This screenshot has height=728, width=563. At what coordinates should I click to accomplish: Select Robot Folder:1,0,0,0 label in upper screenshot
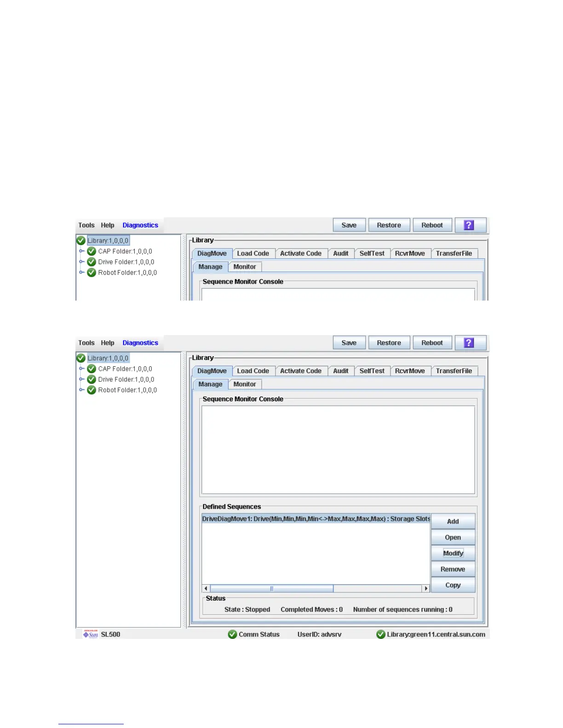[x=127, y=272]
